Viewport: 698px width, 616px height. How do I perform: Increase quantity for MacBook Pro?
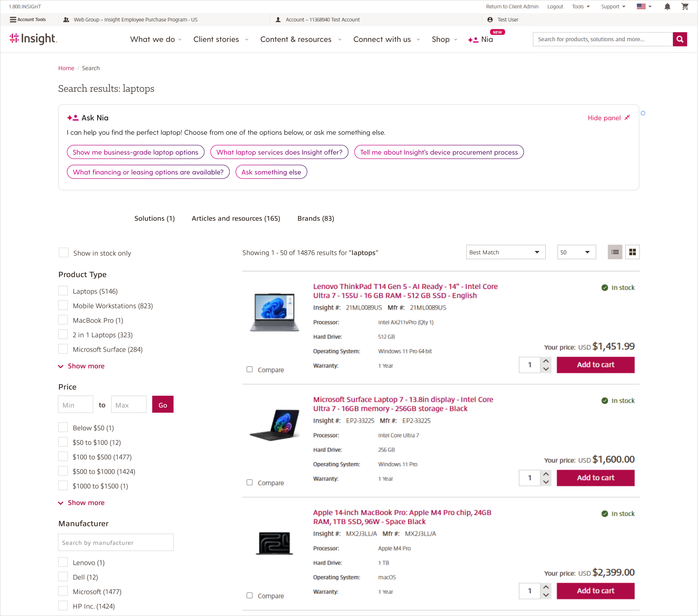click(x=546, y=587)
